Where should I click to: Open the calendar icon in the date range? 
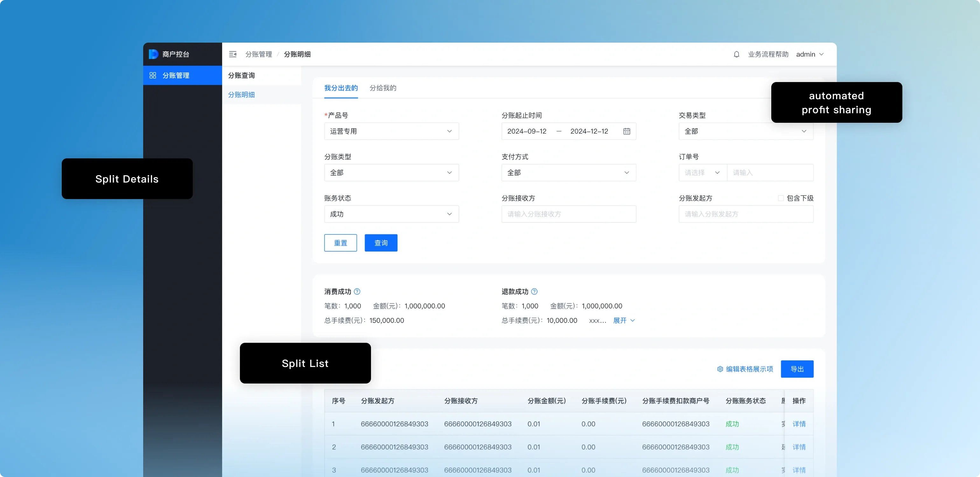coord(626,131)
